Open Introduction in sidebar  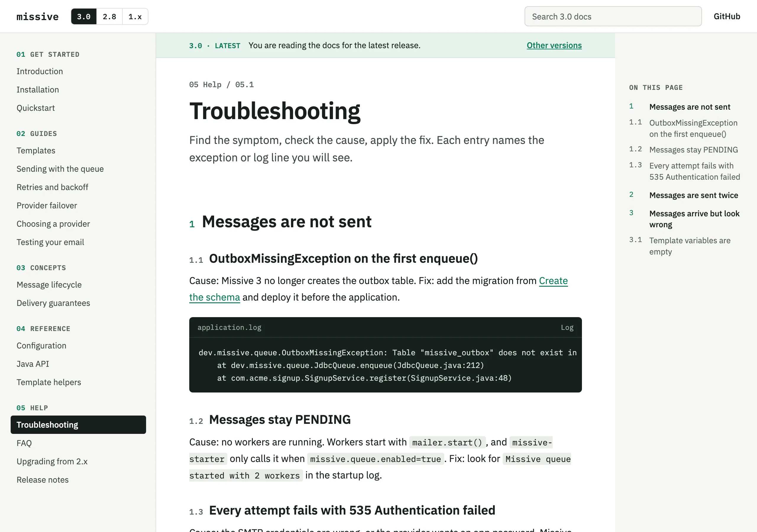click(40, 71)
